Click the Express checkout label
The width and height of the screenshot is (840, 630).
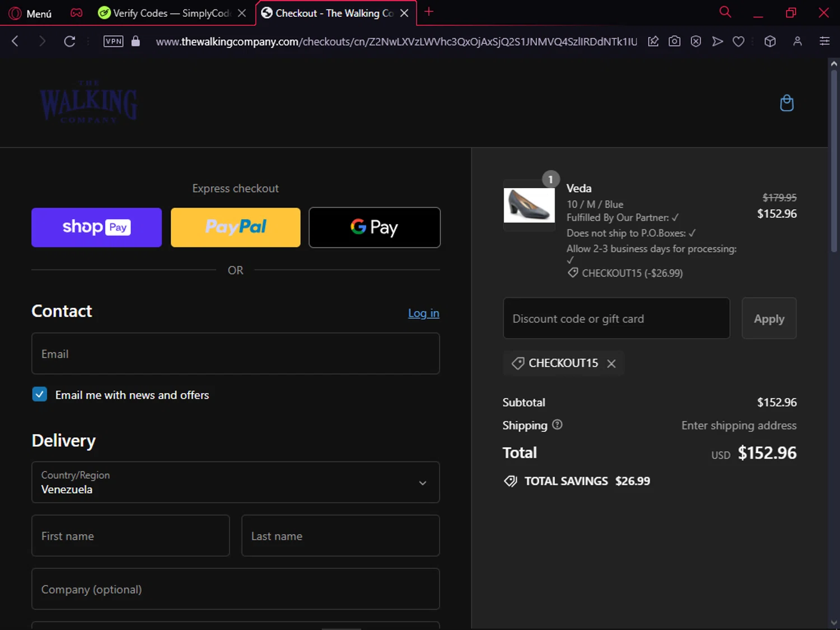point(235,188)
